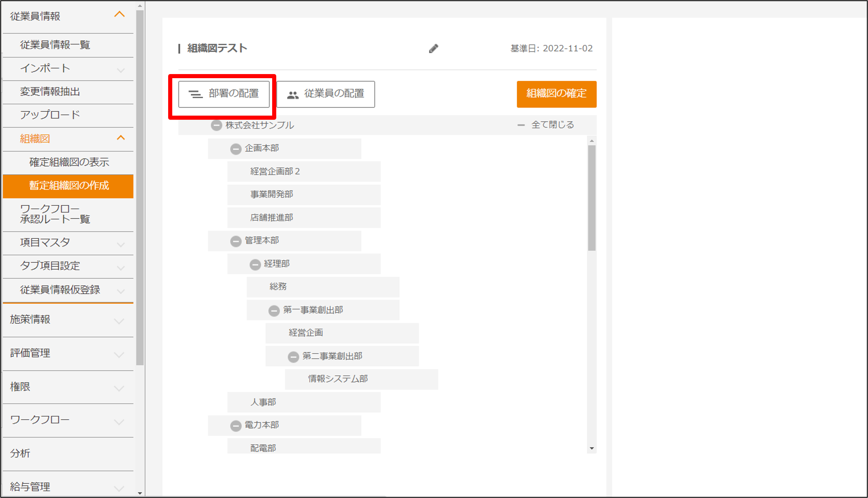Collapse the 第一事業創出部 minus icon
The width and height of the screenshot is (868, 498).
(x=274, y=311)
